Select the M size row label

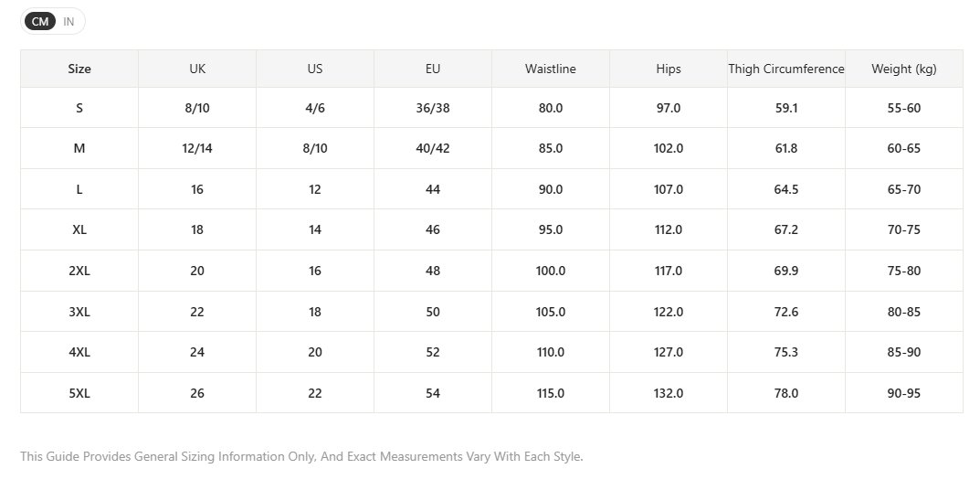click(79, 148)
